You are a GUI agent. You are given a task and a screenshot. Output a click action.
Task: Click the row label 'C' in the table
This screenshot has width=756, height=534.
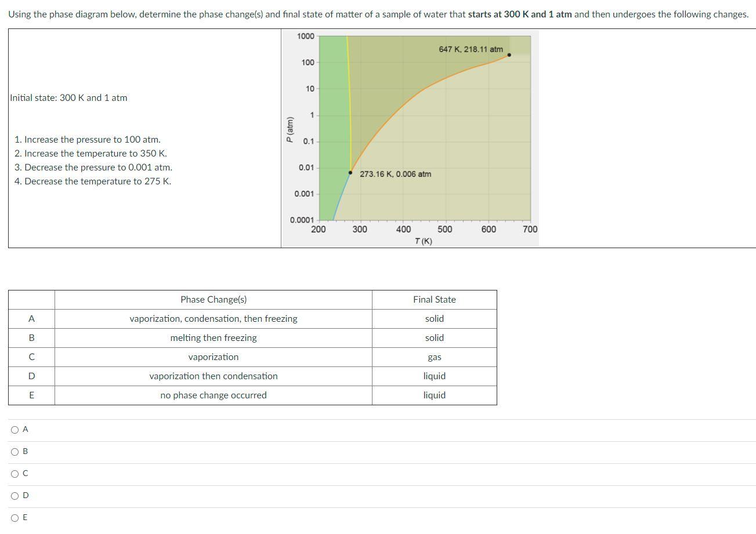pos(31,357)
